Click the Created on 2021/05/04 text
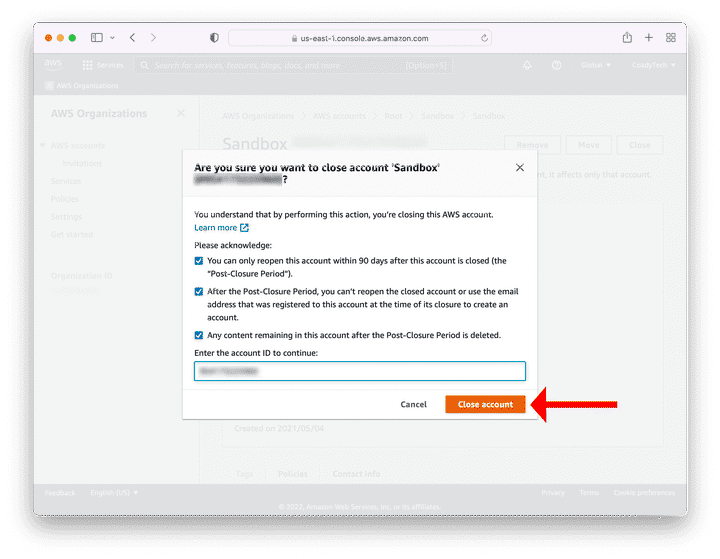The height and width of the screenshot is (559, 720). point(279,429)
